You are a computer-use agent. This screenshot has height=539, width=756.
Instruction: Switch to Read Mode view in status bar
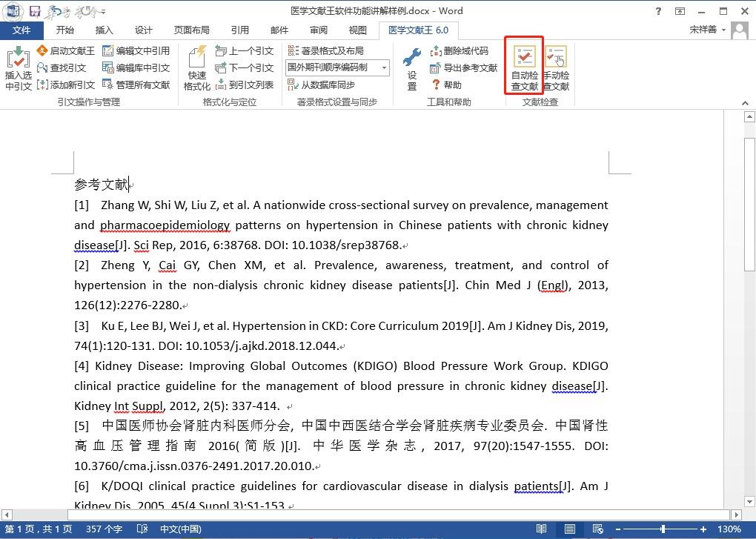542,529
